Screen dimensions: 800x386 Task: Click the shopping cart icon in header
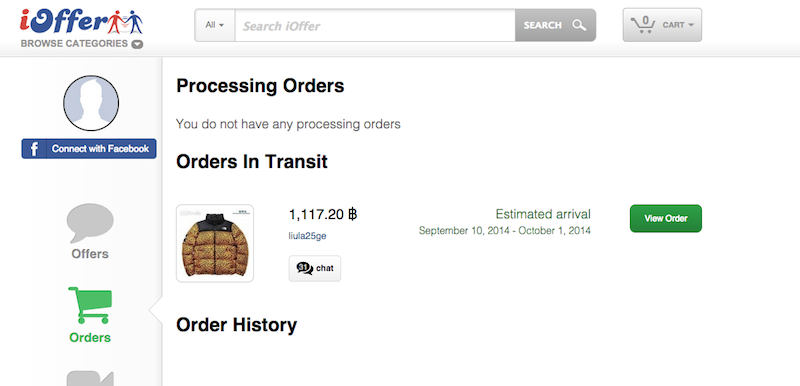click(644, 24)
